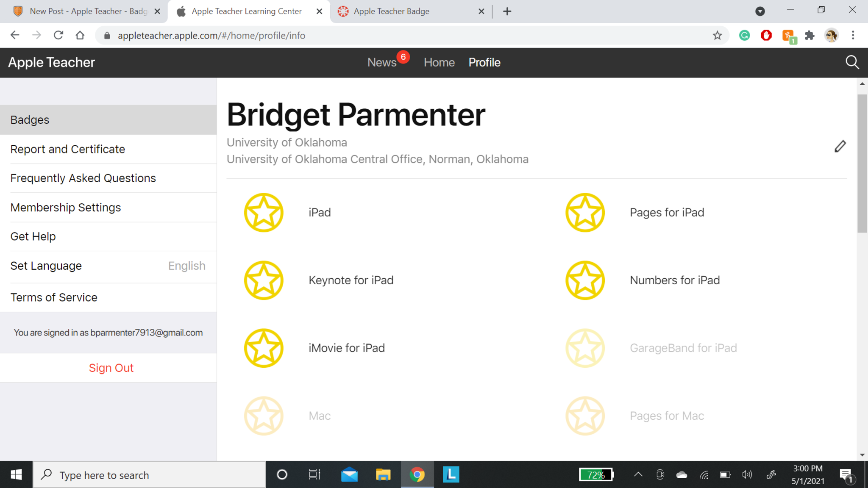Click the search magnifier in Apple Teacher header
This screenshot has width=868, height=488.
[852, 62]
